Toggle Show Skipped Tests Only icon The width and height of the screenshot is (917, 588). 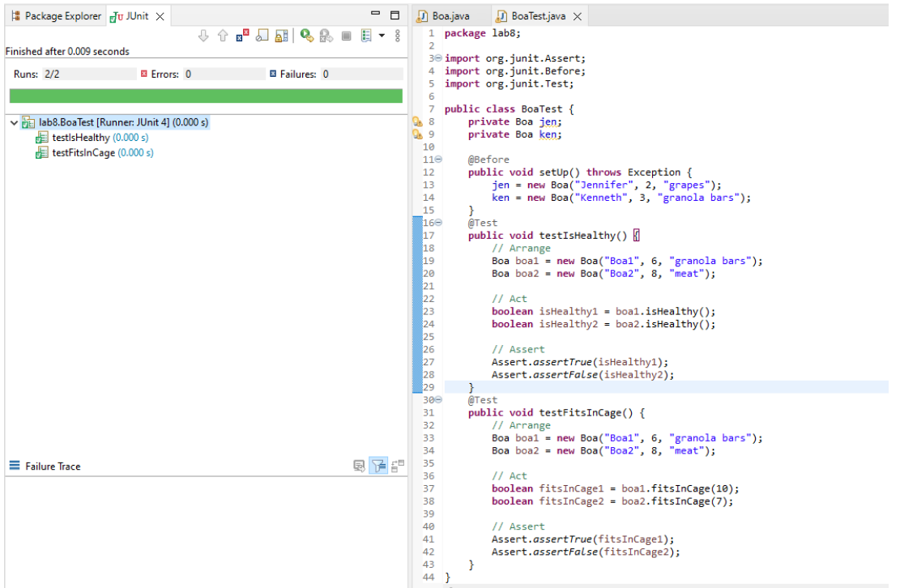262,36
